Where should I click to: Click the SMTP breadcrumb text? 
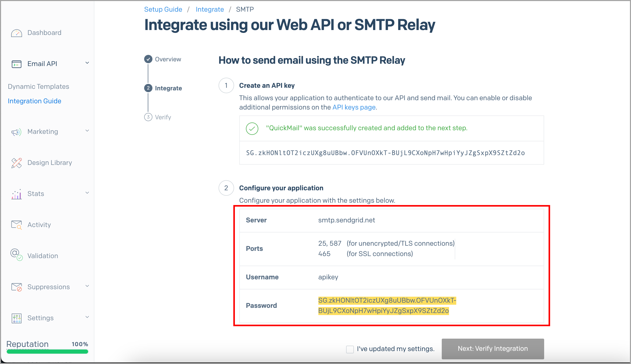click(x=245, y=9)
